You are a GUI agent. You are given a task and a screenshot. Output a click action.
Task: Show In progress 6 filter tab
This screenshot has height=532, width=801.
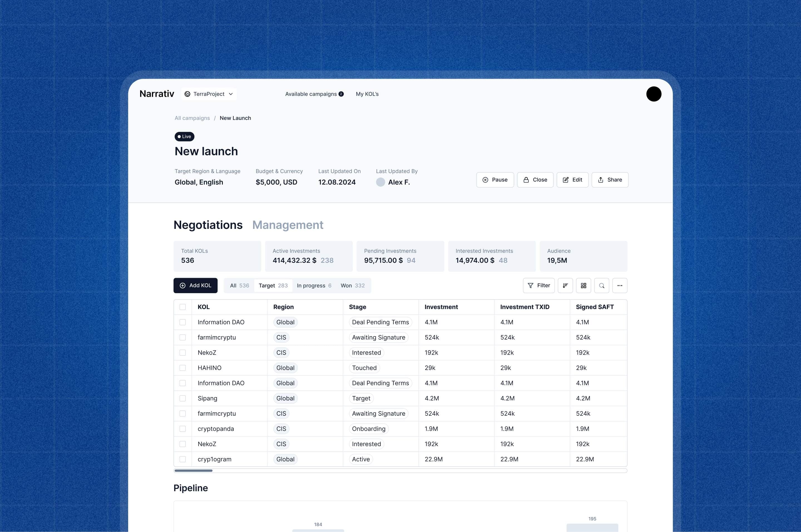pos(314,285)
